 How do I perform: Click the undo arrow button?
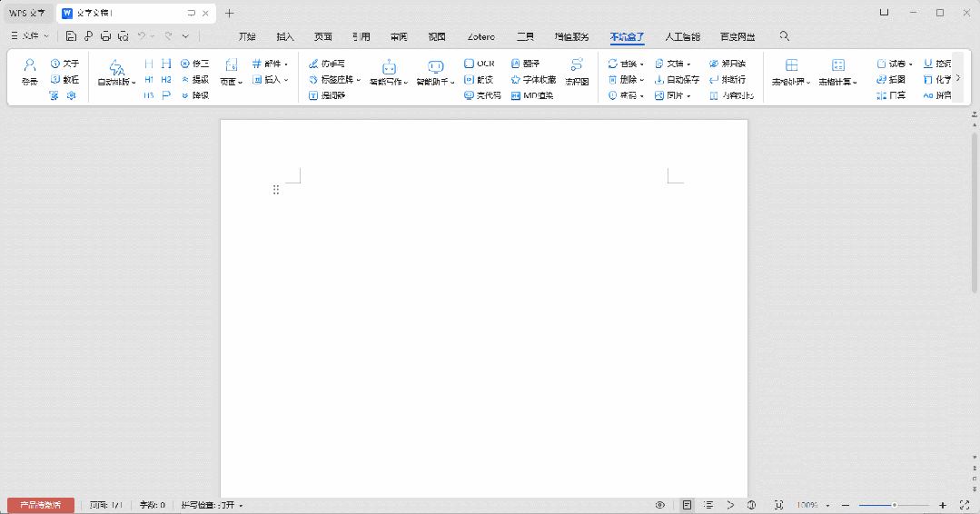point(142,36)
